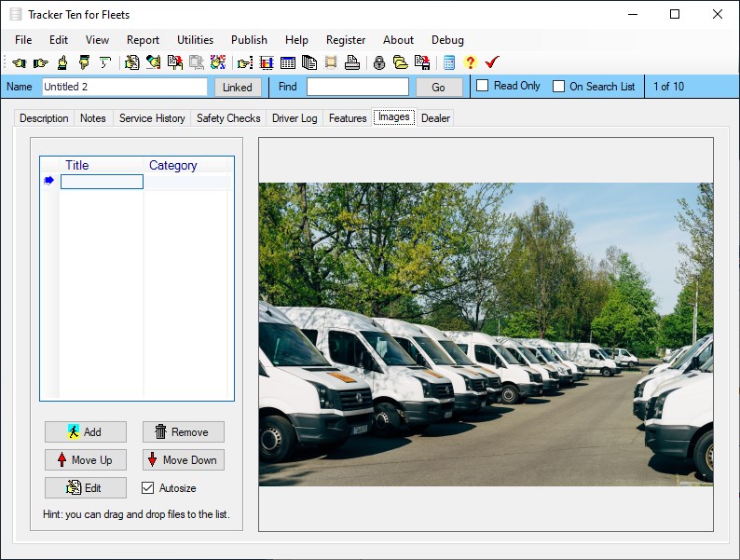This screenshot has width=740, height=560.
Task: Open the Driver Log tab
Action: tap(295, 118)
